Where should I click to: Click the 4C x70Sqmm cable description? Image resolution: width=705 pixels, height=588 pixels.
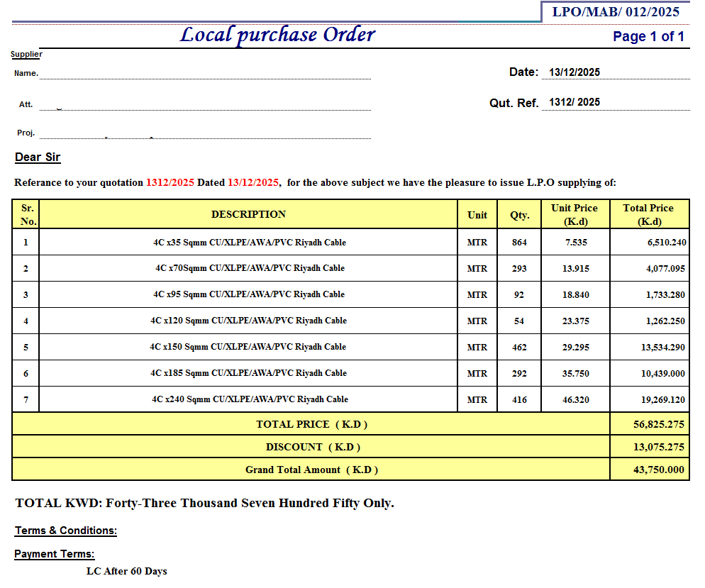click(x=250, y=268)
